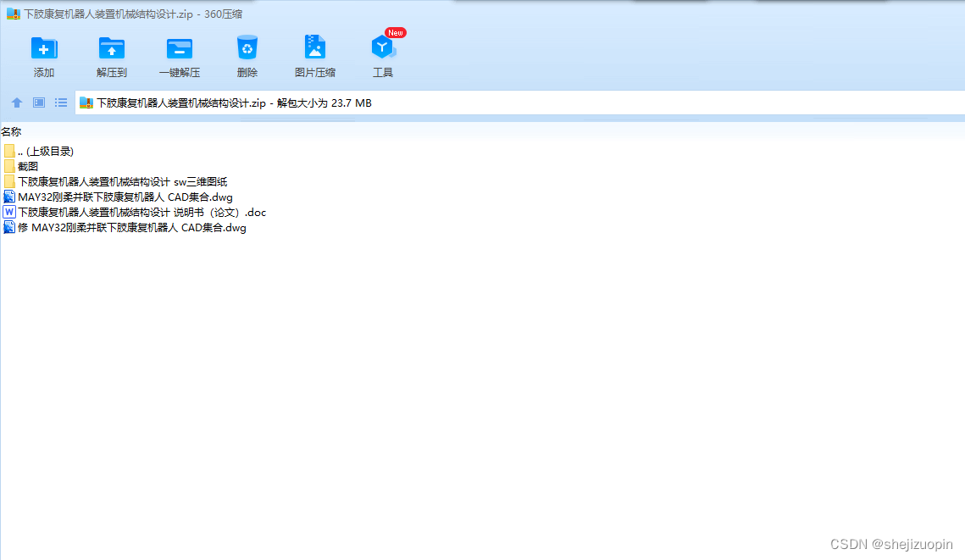The height and width of the screenshot is (560, 965).
Task: Go up one level with the arrow icon
Action: tap(17, 103)
